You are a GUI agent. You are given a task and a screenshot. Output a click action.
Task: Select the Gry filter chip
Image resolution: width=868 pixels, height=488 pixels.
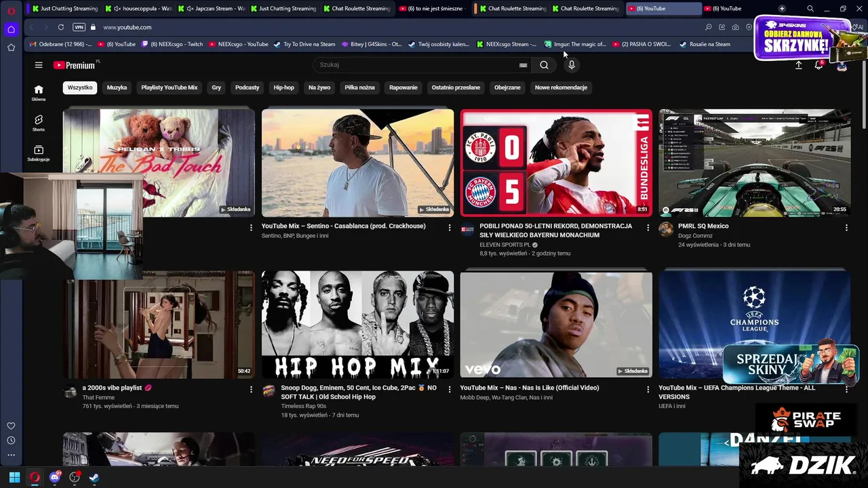click(x=216, y=87)
